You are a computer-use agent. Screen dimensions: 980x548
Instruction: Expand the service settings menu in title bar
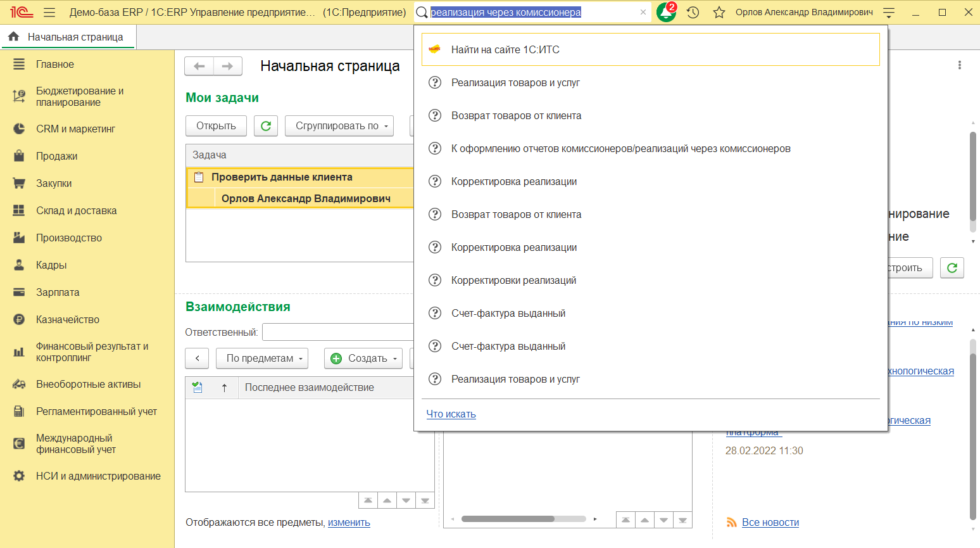tap(889, 13)
